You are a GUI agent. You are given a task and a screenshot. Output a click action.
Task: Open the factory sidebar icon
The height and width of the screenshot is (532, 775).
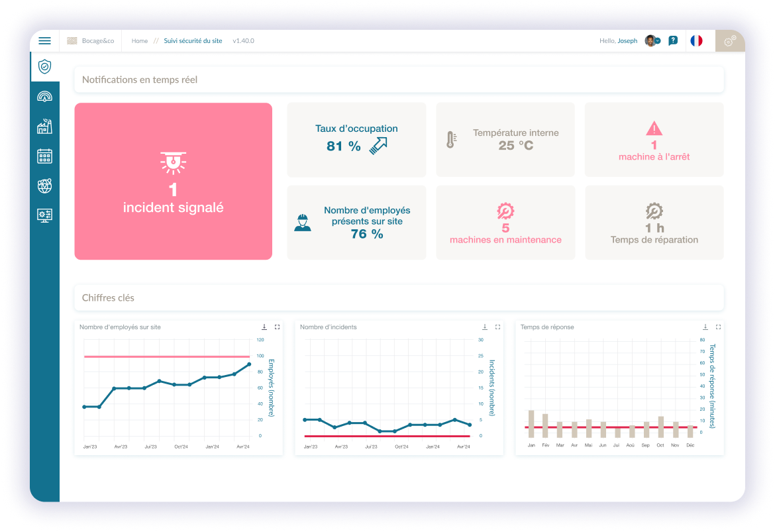tap(44, 127)
